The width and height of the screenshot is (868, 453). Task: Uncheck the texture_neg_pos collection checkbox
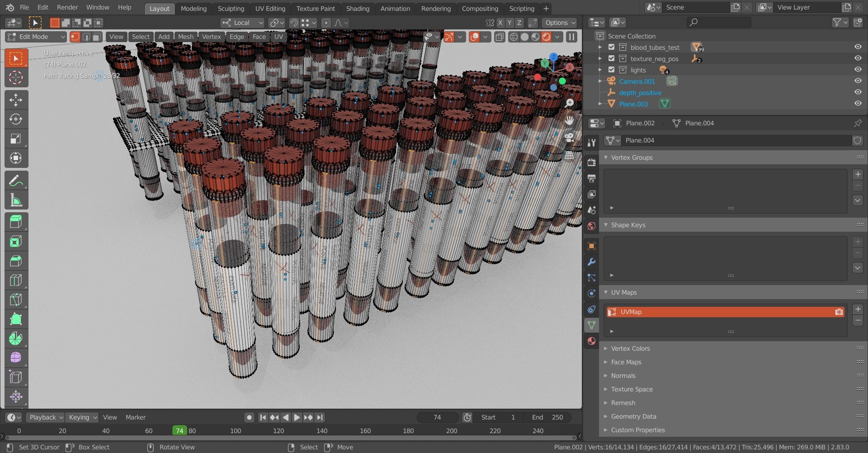pyautogui.click(x=611, y=58)
